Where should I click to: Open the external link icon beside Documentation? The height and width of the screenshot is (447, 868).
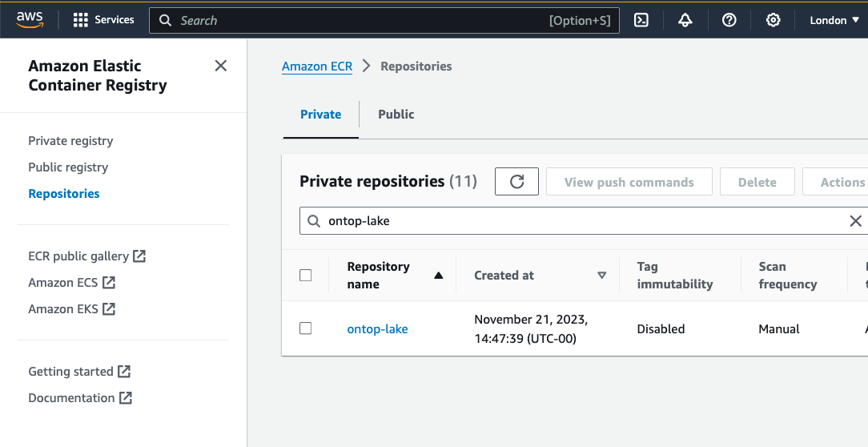(127, 397)
